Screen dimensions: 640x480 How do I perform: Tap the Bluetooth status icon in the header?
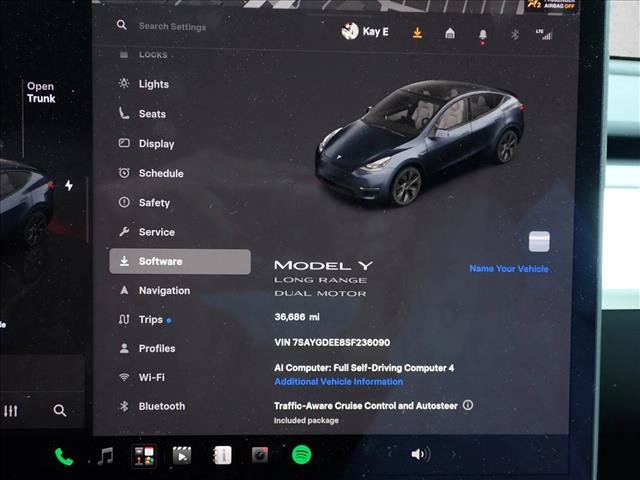pos(515,34)
